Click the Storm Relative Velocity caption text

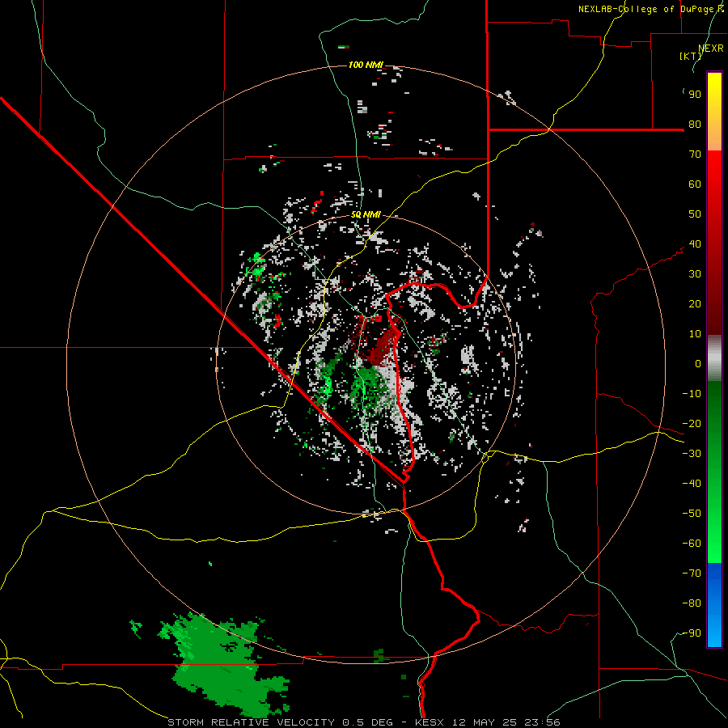[363, 722]
